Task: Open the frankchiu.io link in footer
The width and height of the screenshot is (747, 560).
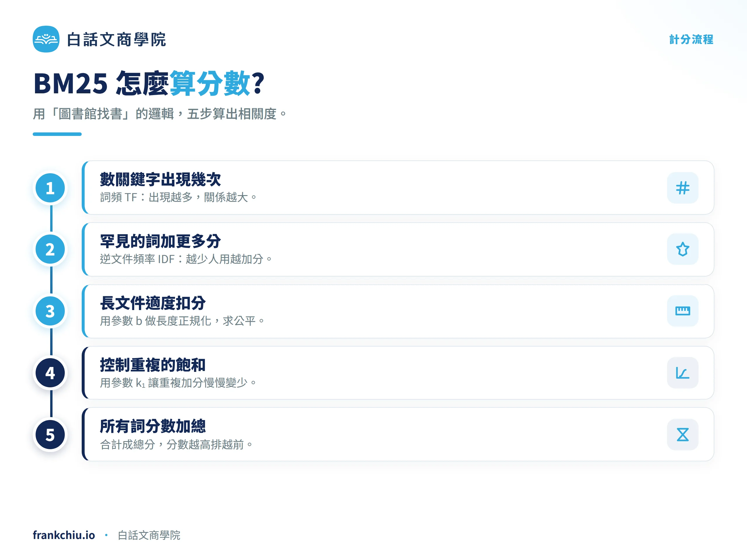Action: 64,535
